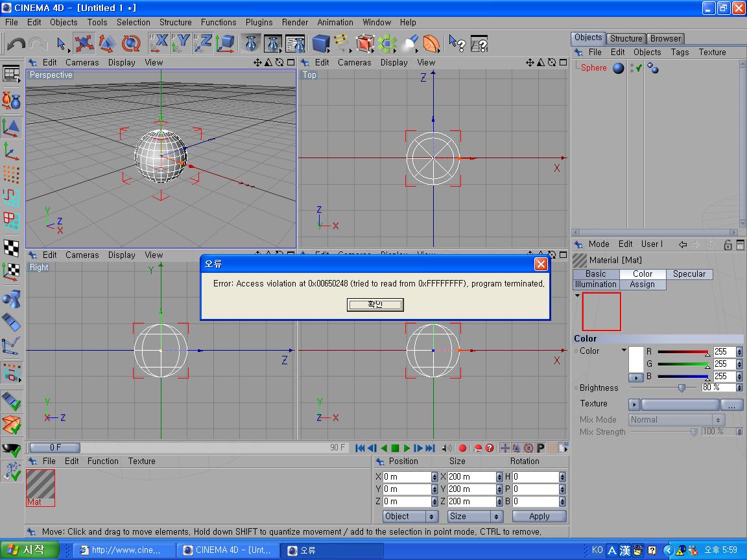This screenshot has height=560, width=747.
Task: Select the Specular material tab
Action: pyautogui.click(x=689, y=274)
